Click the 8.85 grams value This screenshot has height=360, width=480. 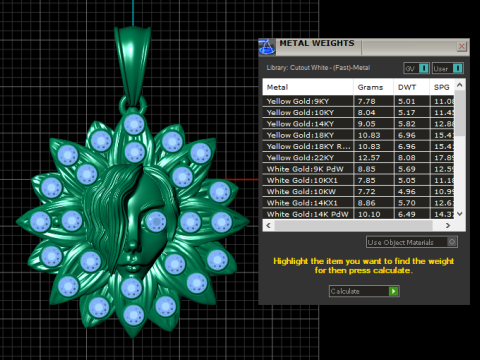[366, 169]
